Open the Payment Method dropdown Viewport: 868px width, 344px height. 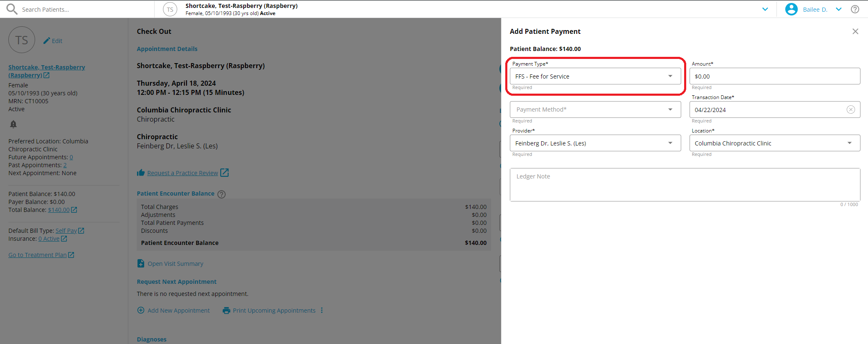(595, 110)
